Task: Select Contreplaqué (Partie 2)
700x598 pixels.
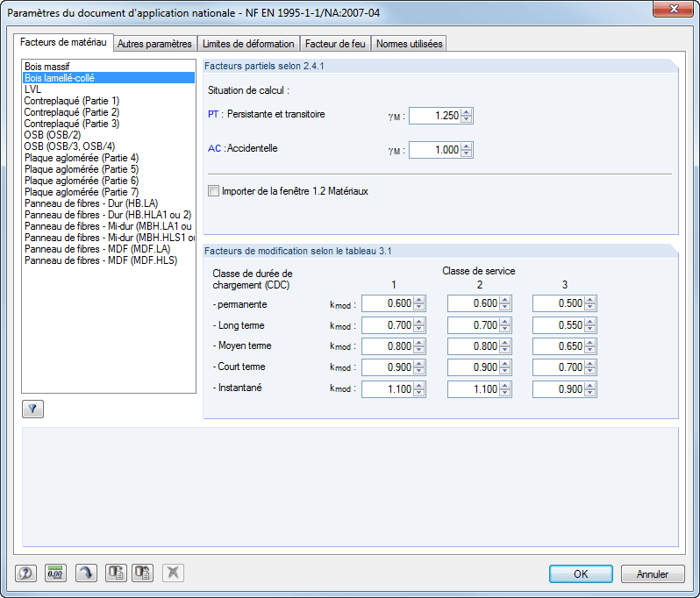Action: click(109, 112)
